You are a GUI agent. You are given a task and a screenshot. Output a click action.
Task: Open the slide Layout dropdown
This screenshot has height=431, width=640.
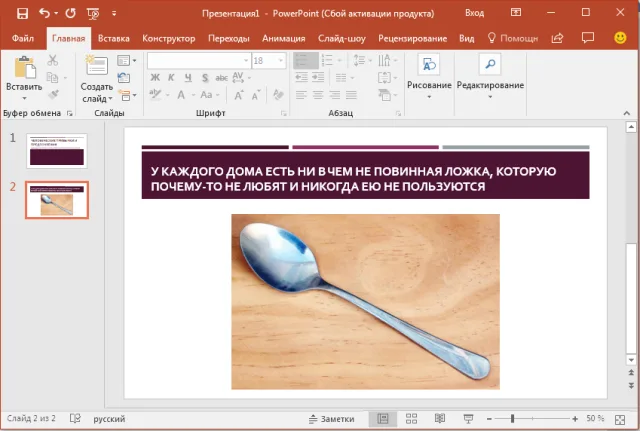(127, 61)
